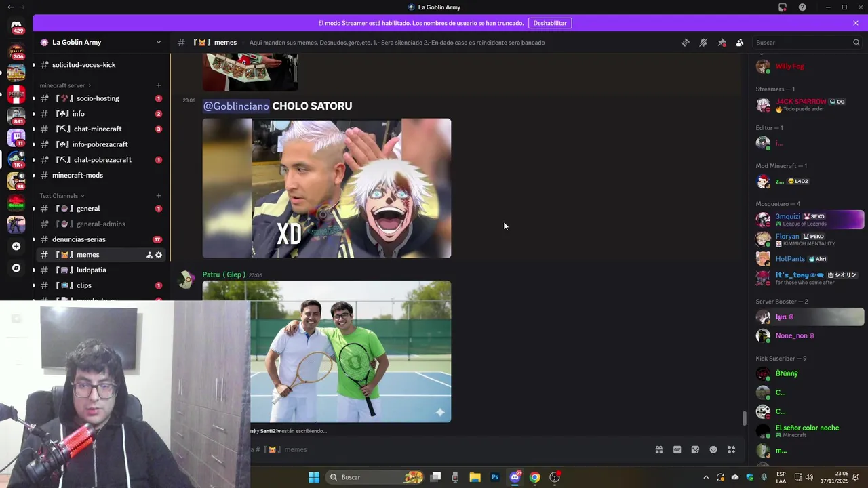Click the Windows taskbar Buscar search box
This screenshot has height=488, width=868.
pyautogui.click(x=376, y=477)
